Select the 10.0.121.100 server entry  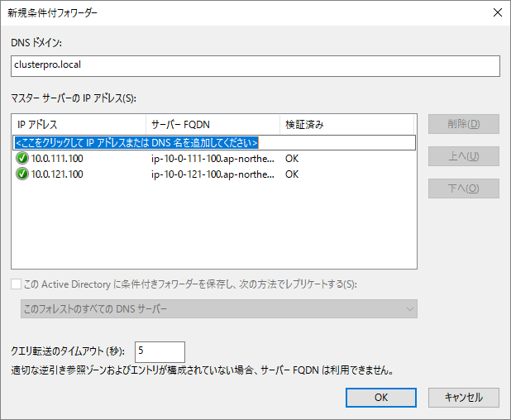tap(57, 174)
